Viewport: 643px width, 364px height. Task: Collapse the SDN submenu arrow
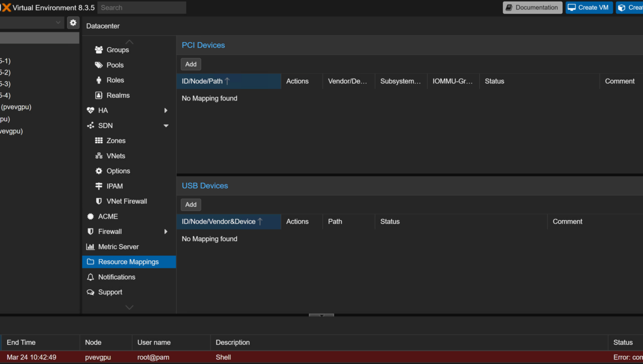[165, 126]
